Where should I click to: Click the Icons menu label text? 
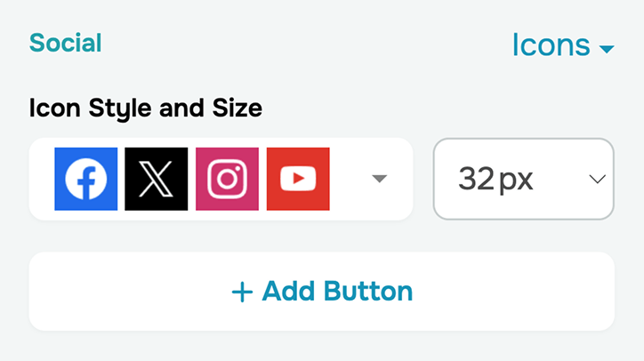click(x=551, y=44)
